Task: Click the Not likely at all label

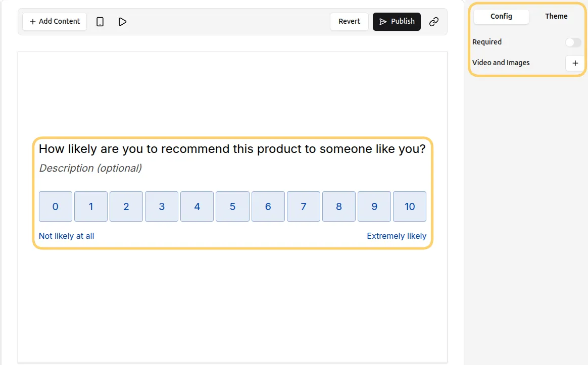Action: [x=66, y=236]
